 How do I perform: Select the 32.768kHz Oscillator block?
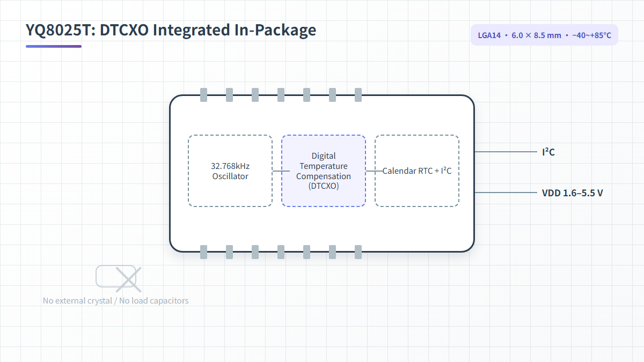[230, 171]
